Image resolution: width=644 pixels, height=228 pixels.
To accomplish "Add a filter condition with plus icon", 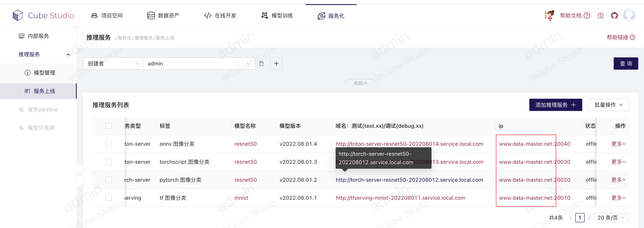I will pyautogui.click(x=276, y=64).
